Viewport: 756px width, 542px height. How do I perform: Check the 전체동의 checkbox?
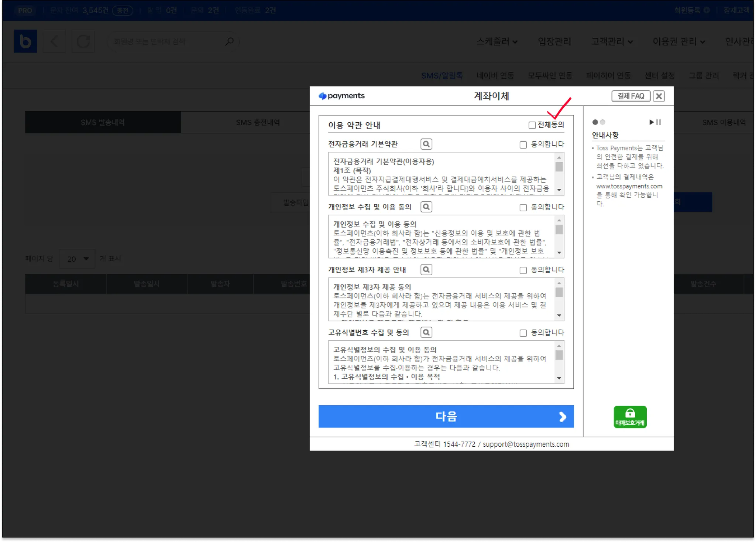(532, 125)
